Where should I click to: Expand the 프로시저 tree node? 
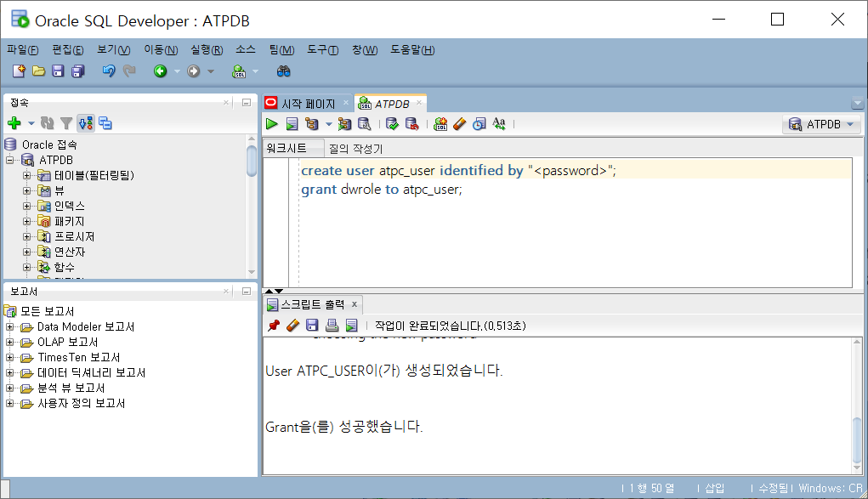(26, 236)
